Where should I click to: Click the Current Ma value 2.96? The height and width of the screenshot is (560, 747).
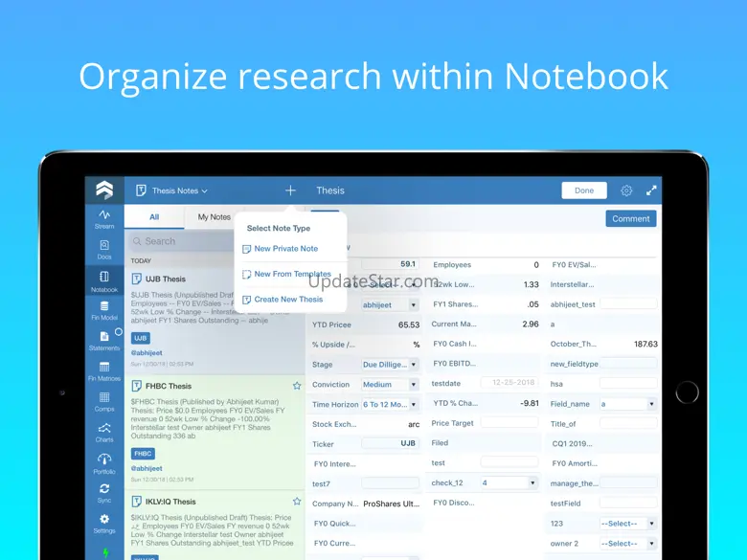pyautogui.click(x=531, y=324)
